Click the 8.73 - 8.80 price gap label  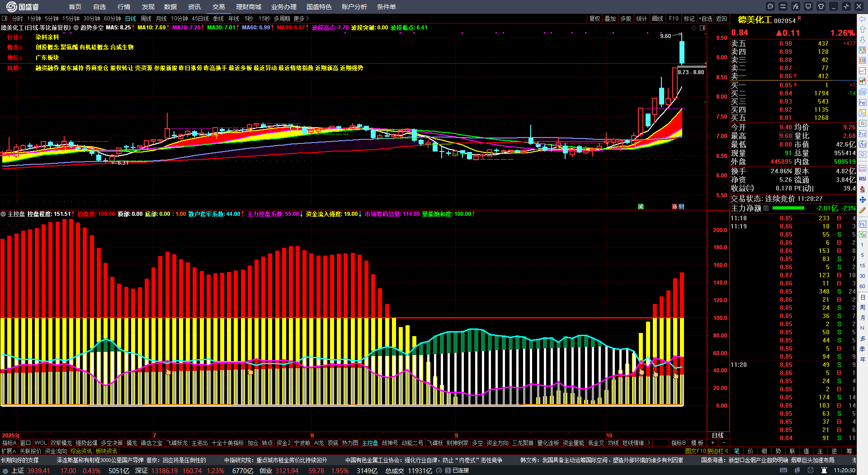(691, 72)
